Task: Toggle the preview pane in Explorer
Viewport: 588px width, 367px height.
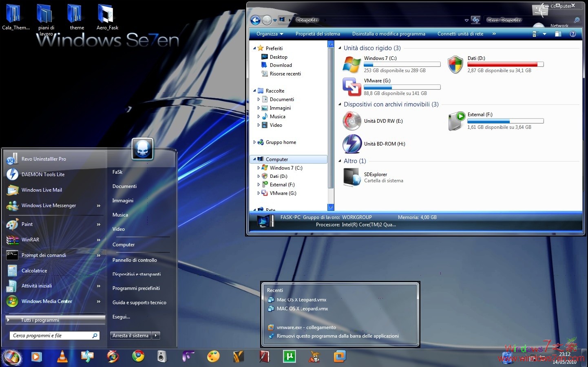Action: (558, 34)
